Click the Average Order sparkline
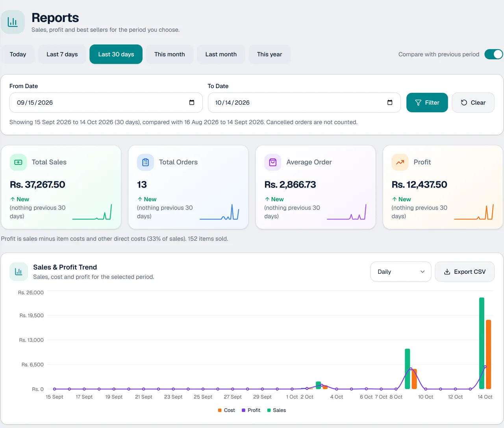Image resolution: width=504 pixels, height=428 pixels. pos(346,212)
